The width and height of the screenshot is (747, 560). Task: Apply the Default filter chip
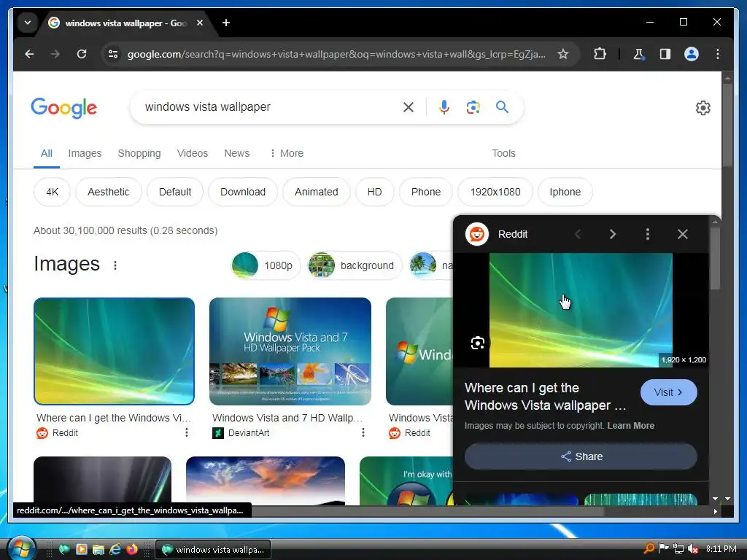click(x=175, y=192)
